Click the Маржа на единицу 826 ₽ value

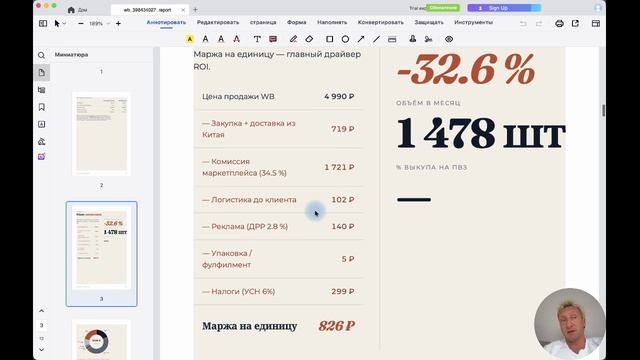[336, 326]
